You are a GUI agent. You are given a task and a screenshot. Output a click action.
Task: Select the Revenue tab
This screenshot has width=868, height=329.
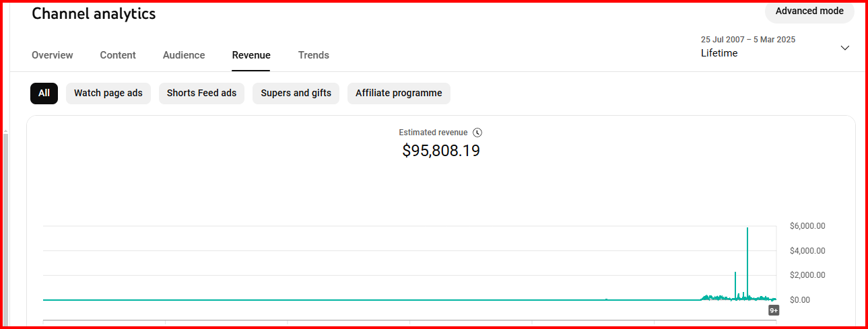(x=251, y=55)
